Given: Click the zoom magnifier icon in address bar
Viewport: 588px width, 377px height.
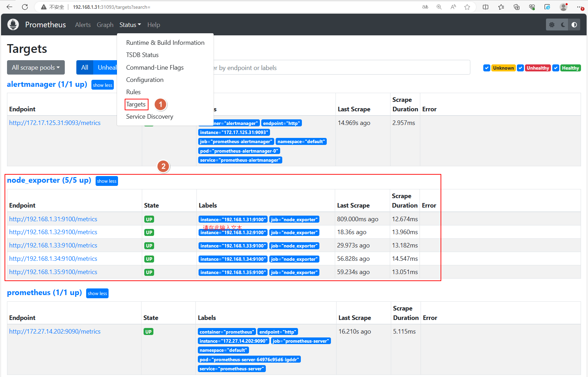Looking at the screenshot, I should [x=439, y=7].
